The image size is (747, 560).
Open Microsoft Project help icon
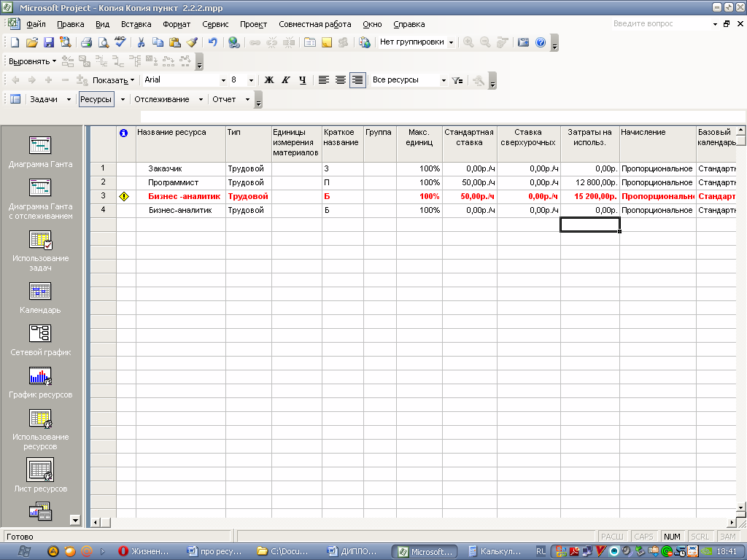point(541,42)
